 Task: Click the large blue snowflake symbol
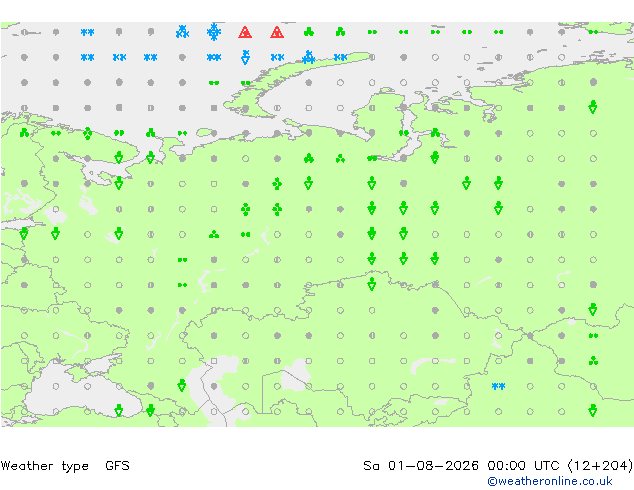(214, 32)
